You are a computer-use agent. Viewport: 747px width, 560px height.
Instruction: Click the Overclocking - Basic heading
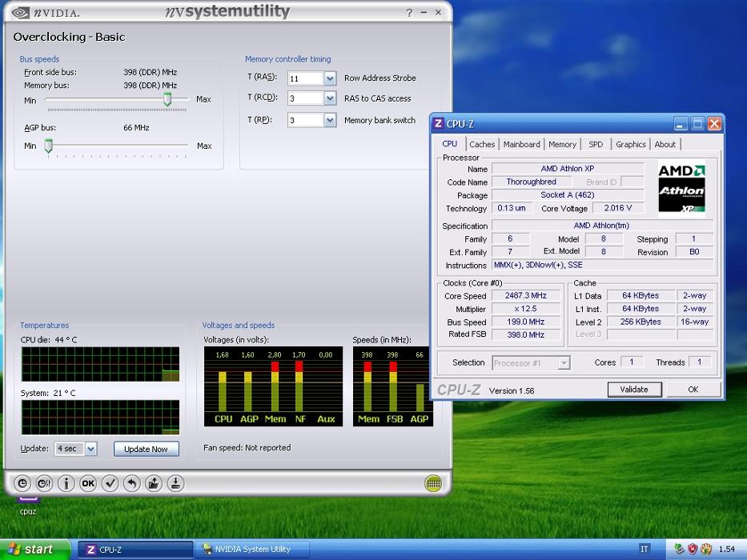coord(69,37)
